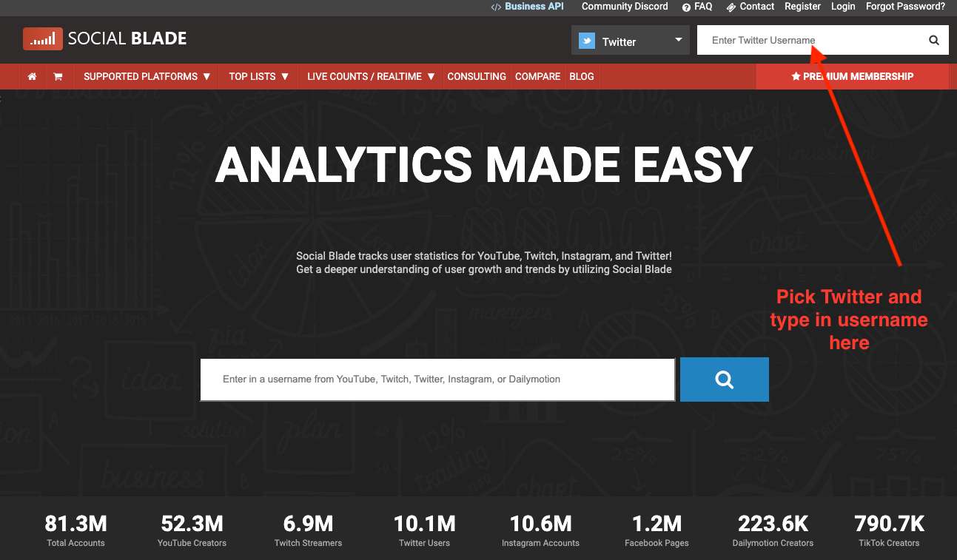Screen dimensions: 957x560
Task: Open the shopping cart icon
Action: pyautogui.click(x=58, y=76)
